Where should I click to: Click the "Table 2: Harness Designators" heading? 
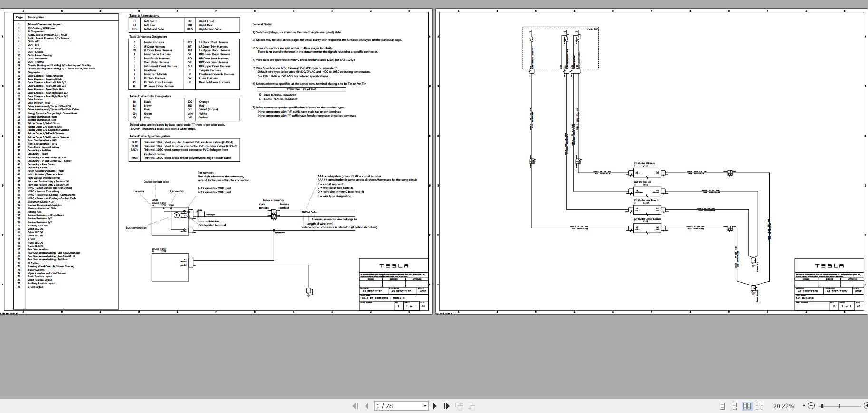point(148,37)
